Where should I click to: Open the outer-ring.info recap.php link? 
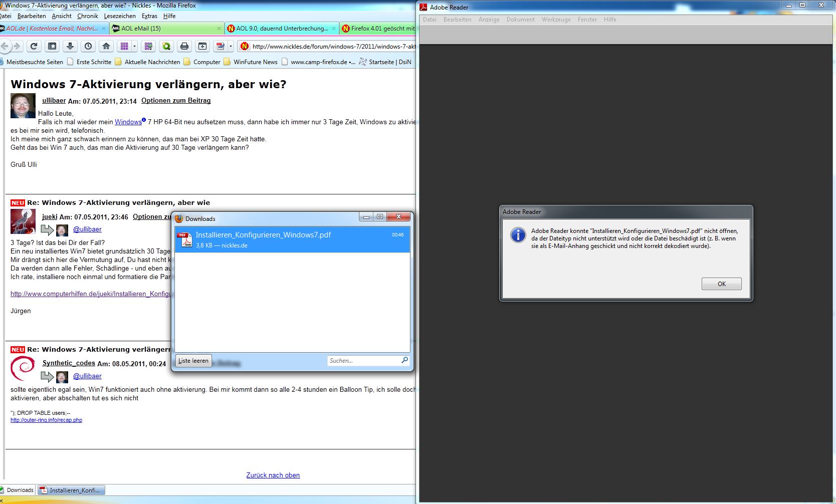46,420
